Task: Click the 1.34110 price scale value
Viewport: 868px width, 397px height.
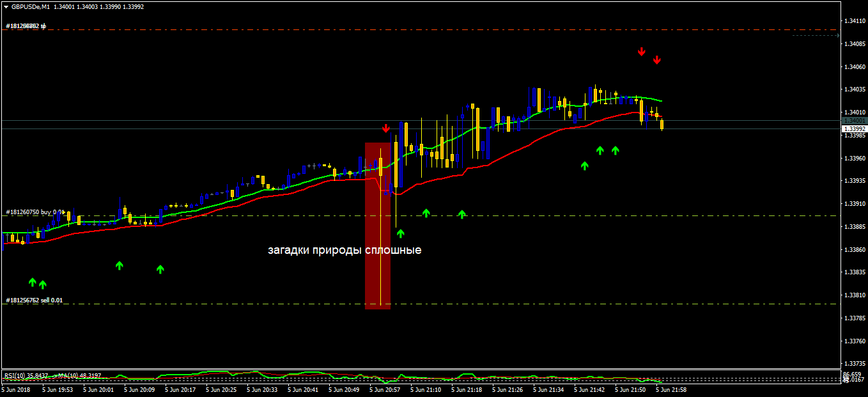Action: (x=855, y=21)
